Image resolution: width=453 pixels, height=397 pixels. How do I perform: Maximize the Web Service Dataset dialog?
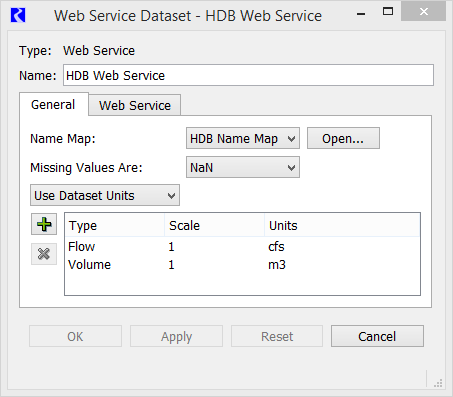coord(388,12)
